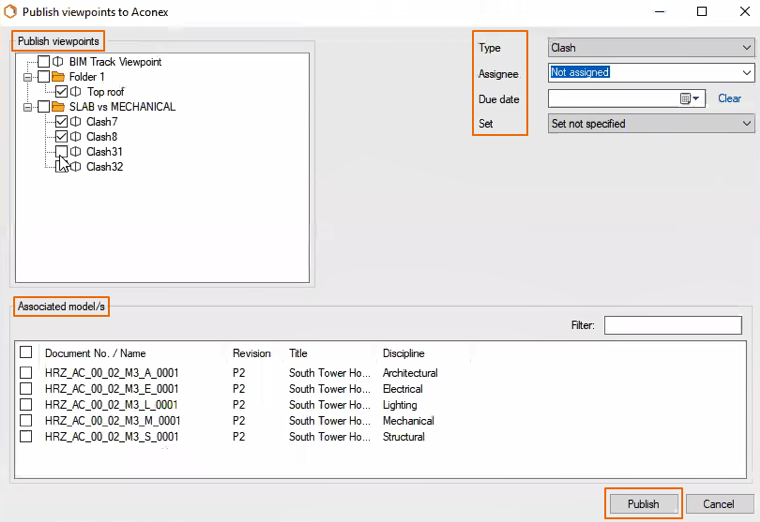Viewport: 760px width, 522px height.
Task: Click the Top roof viewpoint icon
Action: pyautogui.click(x=76, y=92)
